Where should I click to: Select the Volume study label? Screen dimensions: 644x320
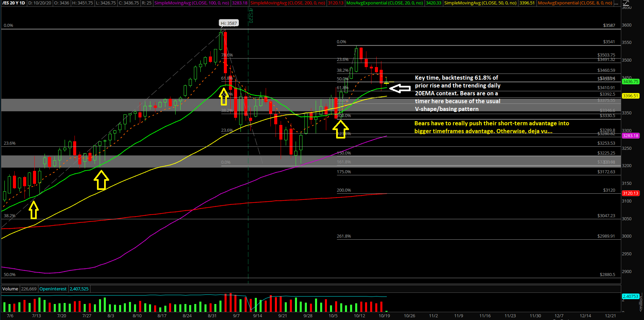point(10,289)
